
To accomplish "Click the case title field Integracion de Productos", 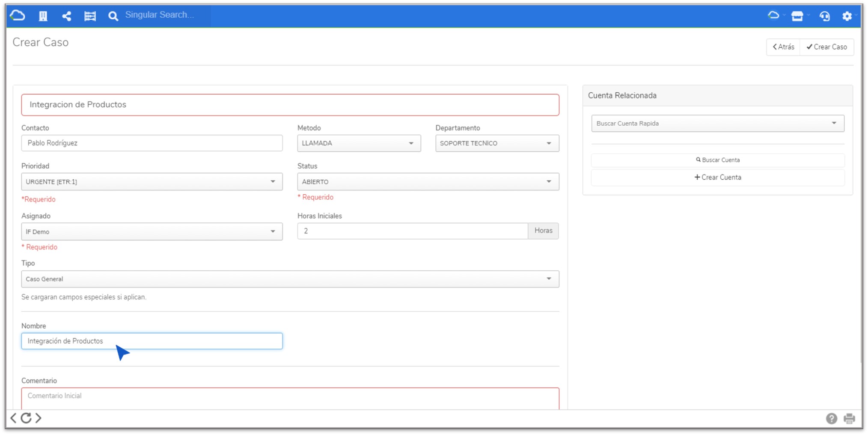I will tap(290, 105).
